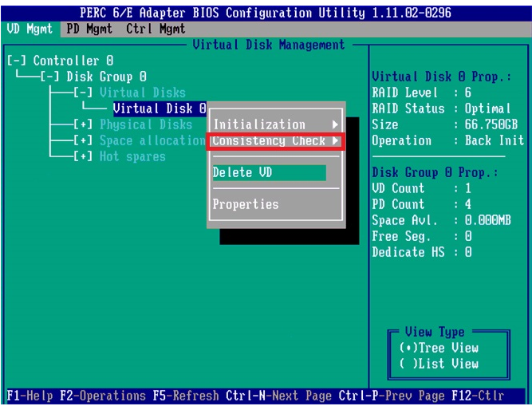This screenshot has width=532, height=406.
Task: Open the Initialization submenu
Action: coord(275,124)
